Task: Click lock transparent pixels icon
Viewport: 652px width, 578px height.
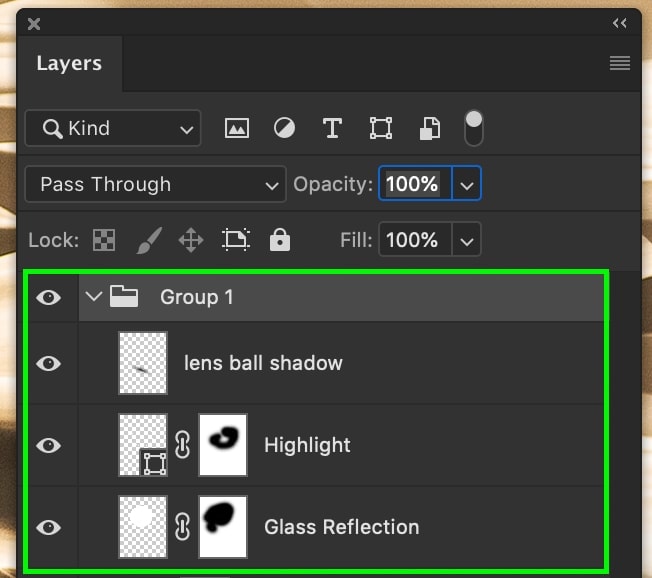Action: point(103,240)
